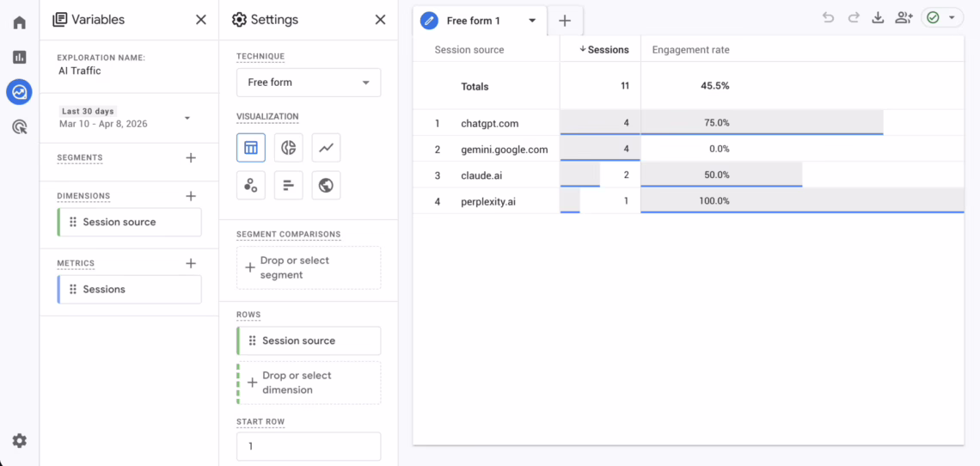
Task: Click the Sessions metric chip
Action: 129,289
